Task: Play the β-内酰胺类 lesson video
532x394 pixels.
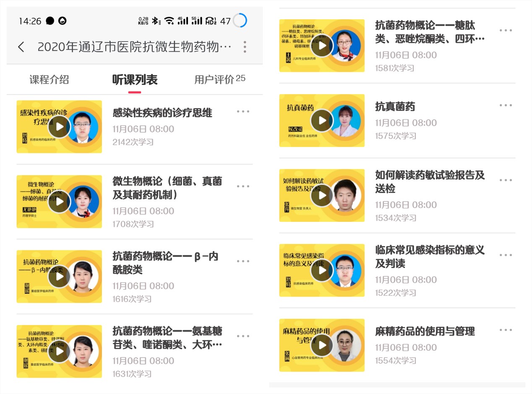Action: pyautogui.click(x=59, y=276)
